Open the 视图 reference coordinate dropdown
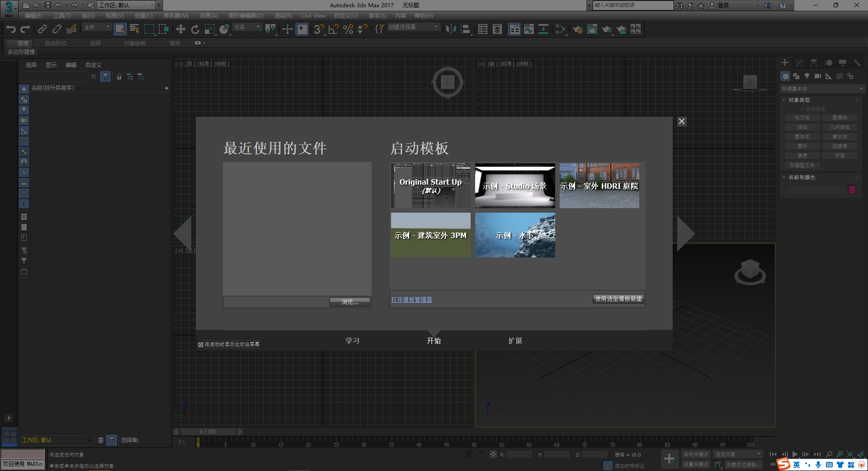The image size is (868, 471). pos(247,27)
